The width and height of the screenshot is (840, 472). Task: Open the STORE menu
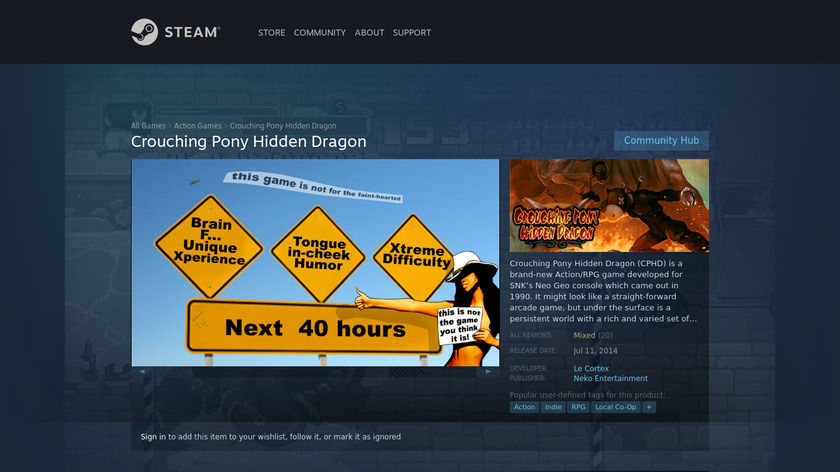(272, 33)
